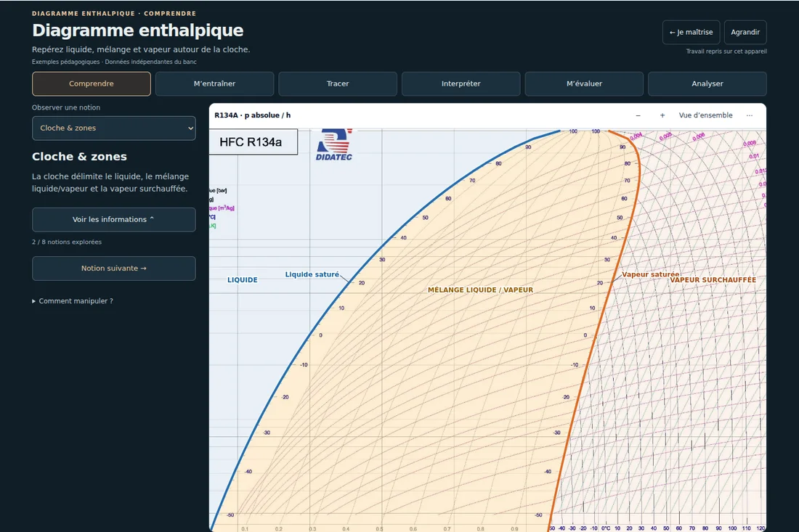Click the DIDATEC logo on the diagram
The width and height of the screenshot is (799, 532).
point(334,146)
